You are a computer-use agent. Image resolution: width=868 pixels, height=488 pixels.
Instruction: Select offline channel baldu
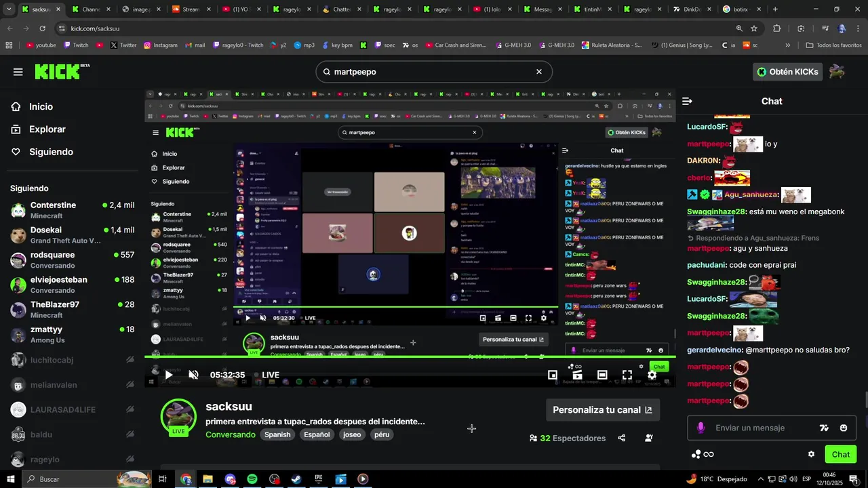tap(72, 434)
